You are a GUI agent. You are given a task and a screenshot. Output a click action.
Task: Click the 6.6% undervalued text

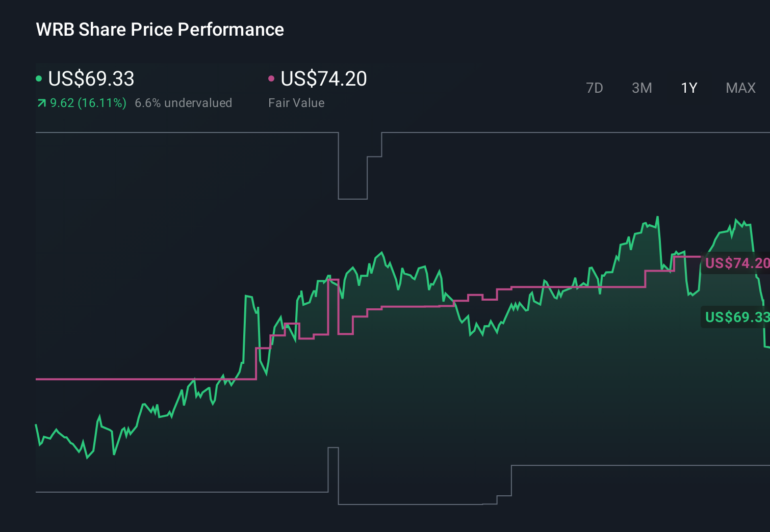184,103
